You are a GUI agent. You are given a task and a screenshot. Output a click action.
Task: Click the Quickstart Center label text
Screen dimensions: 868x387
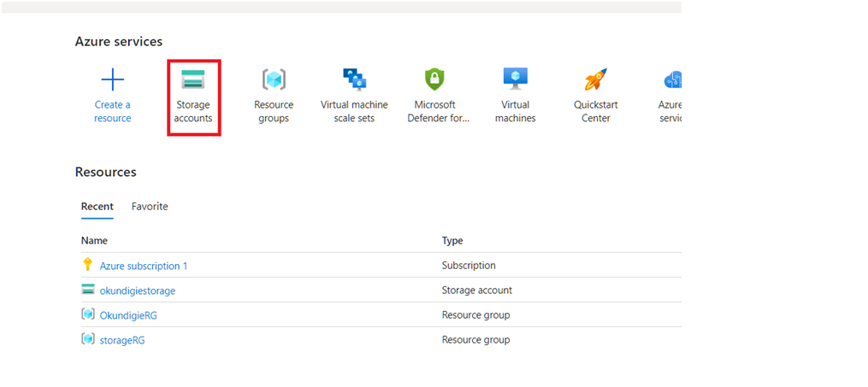tap(596, 112)
